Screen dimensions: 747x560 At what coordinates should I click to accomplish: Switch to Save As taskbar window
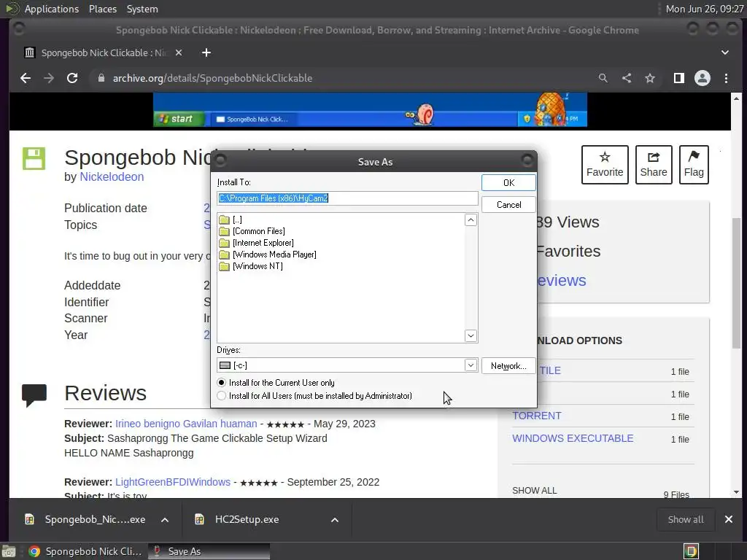tap(209, 551)
